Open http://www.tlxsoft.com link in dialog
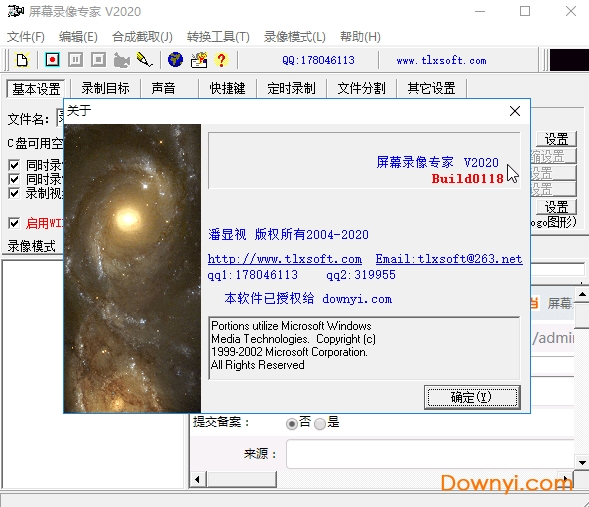Image resolution: width=589 pixels, height=507 pixels. pyautogui.click(x=285, y=259)
